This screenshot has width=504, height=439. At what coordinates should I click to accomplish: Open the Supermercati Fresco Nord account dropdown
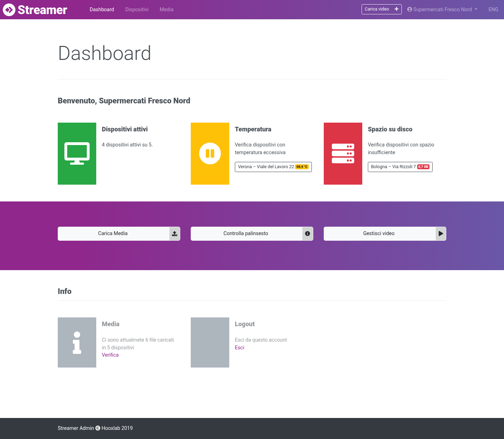[x=442, y=9]
